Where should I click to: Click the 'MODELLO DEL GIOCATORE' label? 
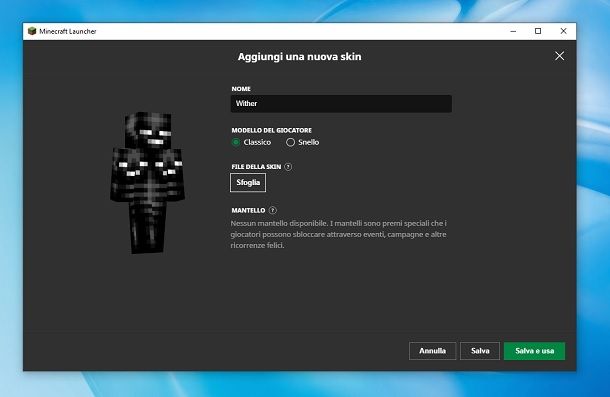pyautogui.click(x=272, y=130)
